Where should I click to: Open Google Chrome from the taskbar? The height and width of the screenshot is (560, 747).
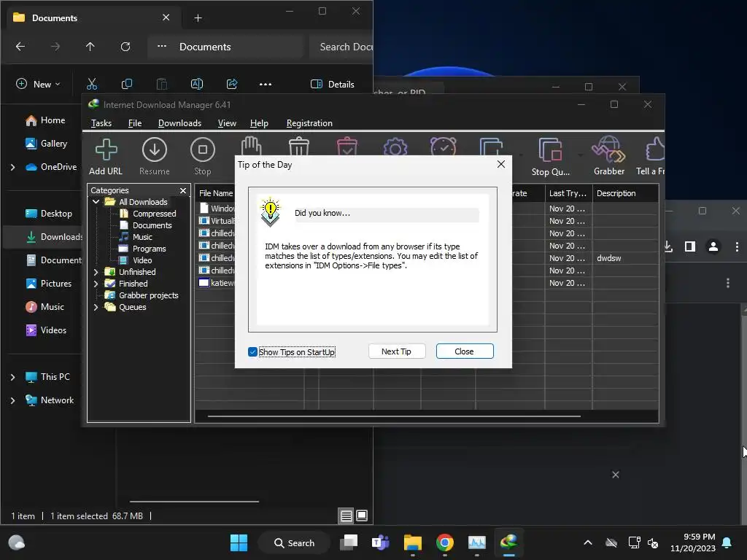click(445, 543)
